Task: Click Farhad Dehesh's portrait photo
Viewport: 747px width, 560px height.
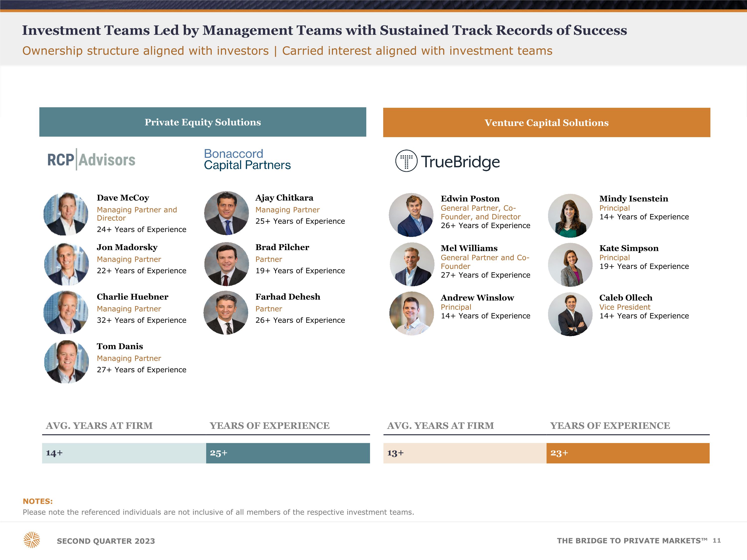Action: point(226,313)
